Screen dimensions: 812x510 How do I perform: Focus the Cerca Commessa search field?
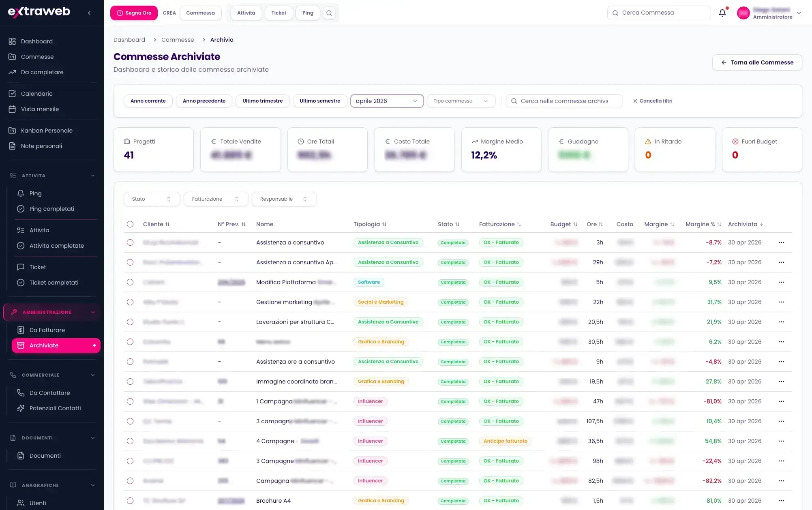coord(659,13)
